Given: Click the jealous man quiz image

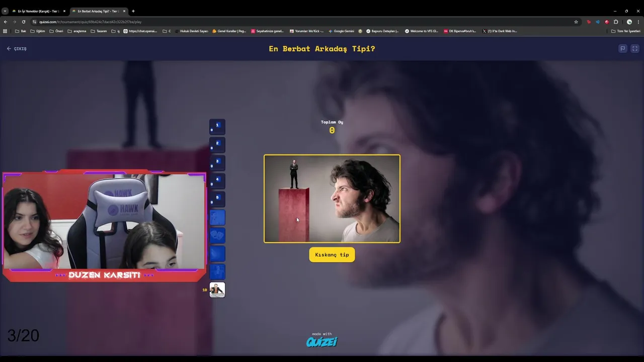Looking at the screenshot, I should point(332,199).
